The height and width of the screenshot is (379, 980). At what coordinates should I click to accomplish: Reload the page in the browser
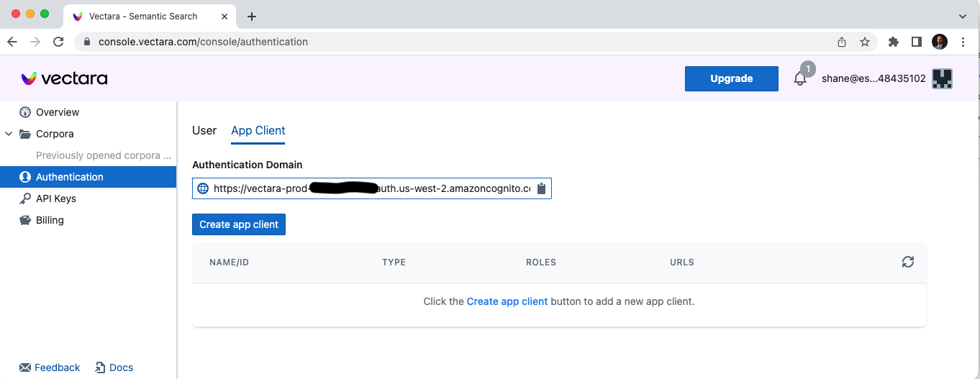(58, 42)
